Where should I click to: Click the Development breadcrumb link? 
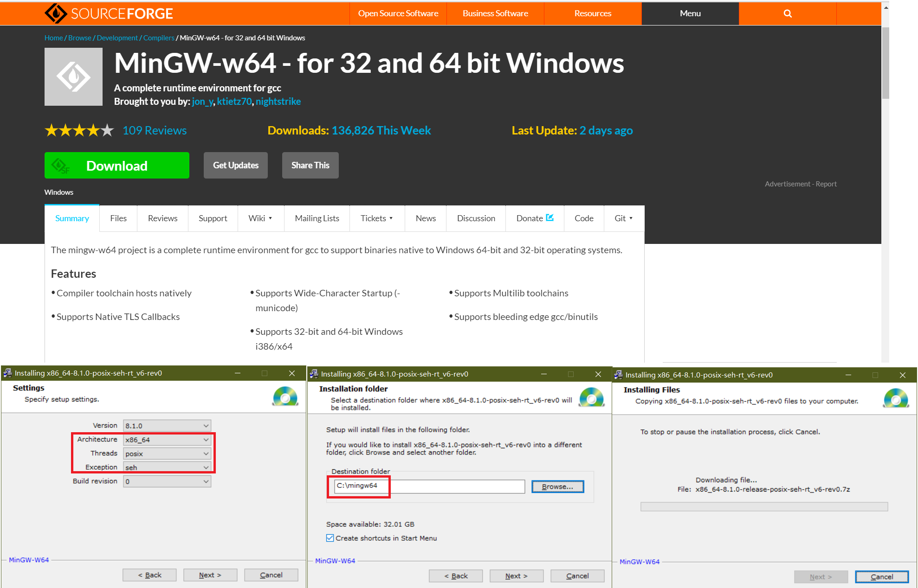(x=117, y=38)
